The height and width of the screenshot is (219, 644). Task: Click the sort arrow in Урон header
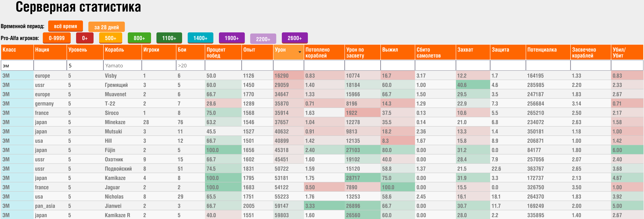299,52
